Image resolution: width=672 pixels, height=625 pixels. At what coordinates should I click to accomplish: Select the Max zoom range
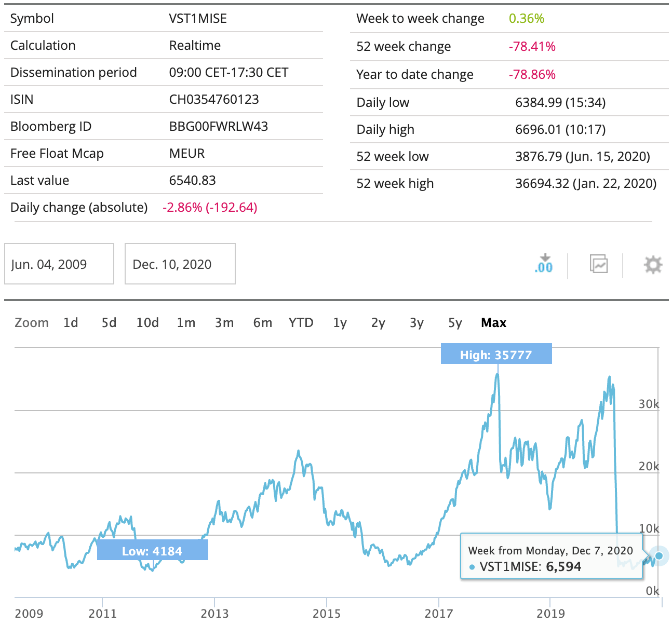(x=494, y=323)
